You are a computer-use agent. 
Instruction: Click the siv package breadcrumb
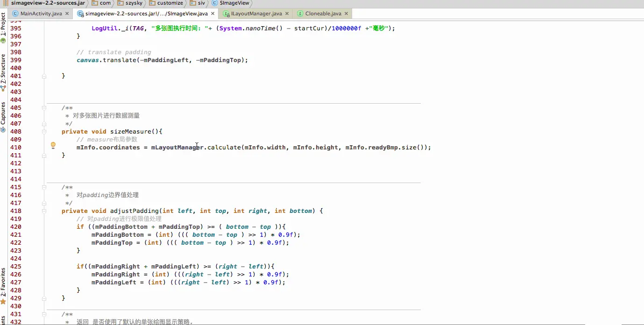(x=198, y=3)
